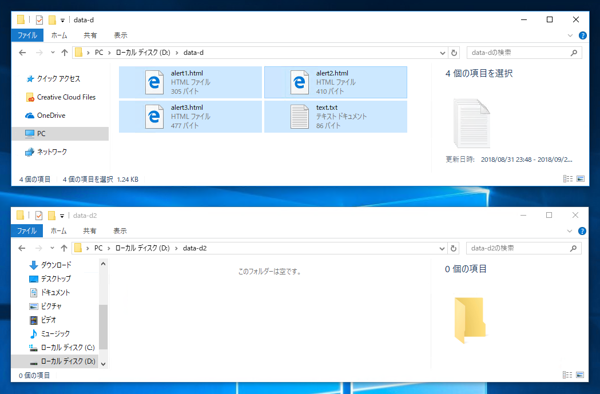
Task: Select text.txt document icon
Action: [x=299, y=117]
